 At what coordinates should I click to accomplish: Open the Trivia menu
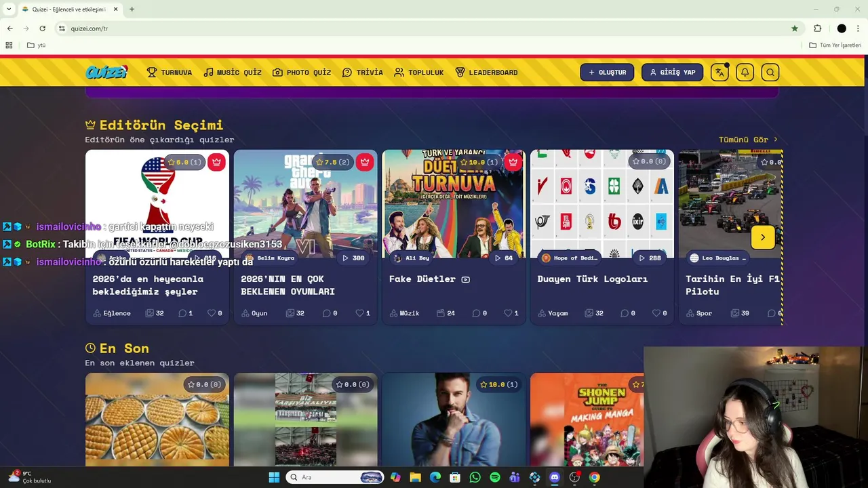click(x=362, y=73)
